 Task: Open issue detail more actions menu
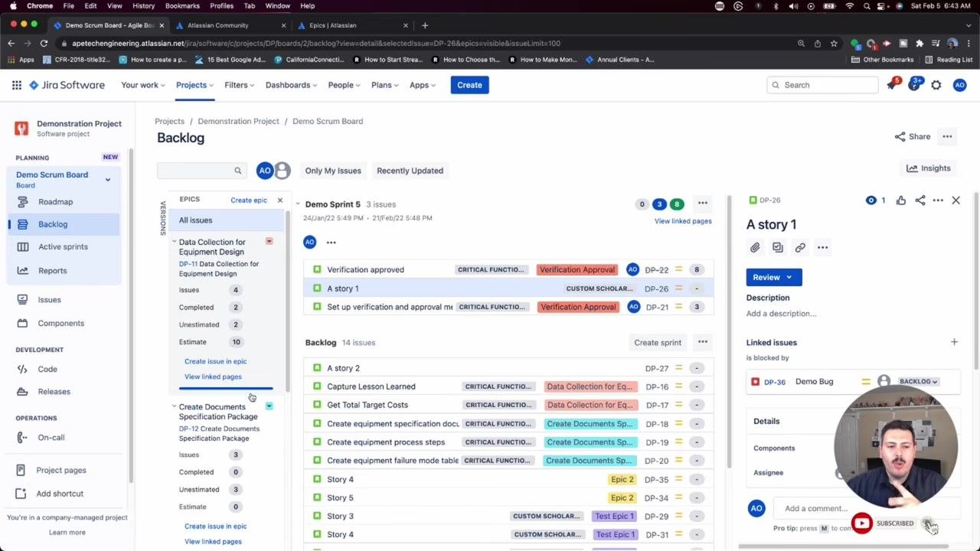coord(938,201)
